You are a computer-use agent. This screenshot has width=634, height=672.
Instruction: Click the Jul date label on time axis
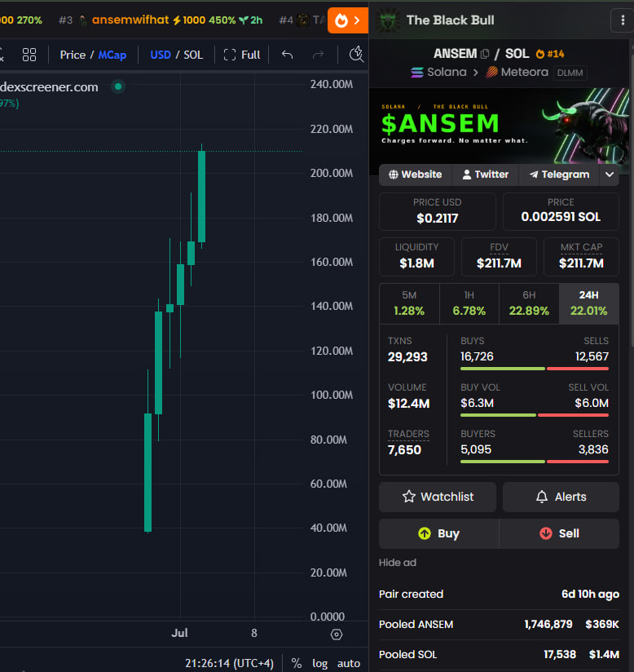179,633
